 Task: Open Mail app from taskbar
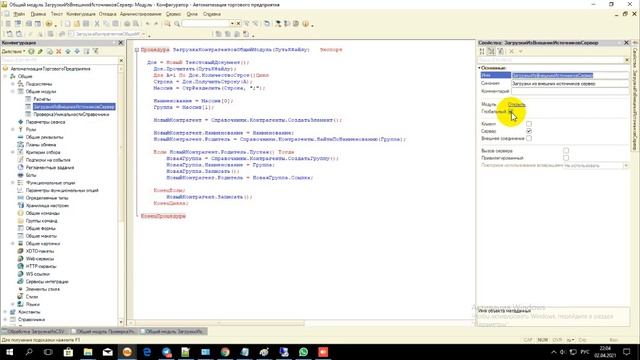pyautogui.click(x=107, y=352)
